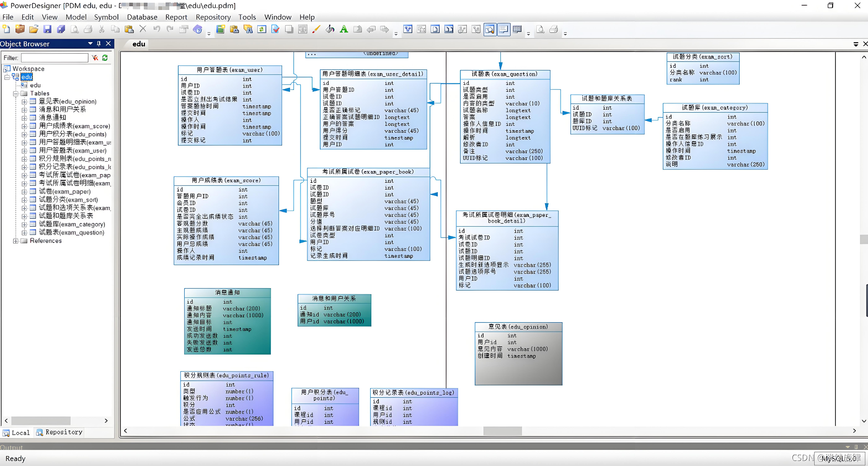Select the 试题分类(exam_sort) table in the diagram

click(x=703, y=68)
